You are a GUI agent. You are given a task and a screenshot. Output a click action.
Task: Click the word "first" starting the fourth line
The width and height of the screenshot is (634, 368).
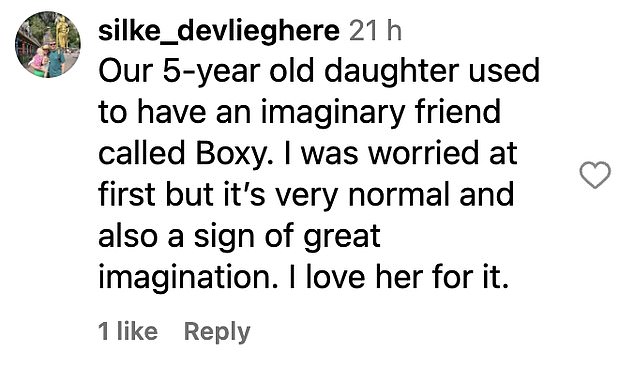[127, 195]
